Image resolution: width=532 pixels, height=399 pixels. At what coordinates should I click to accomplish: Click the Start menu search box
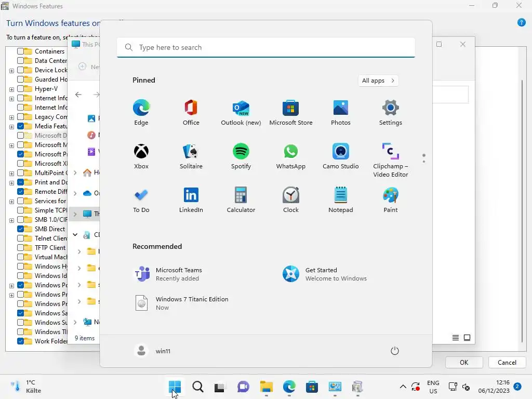coord(266,47)
